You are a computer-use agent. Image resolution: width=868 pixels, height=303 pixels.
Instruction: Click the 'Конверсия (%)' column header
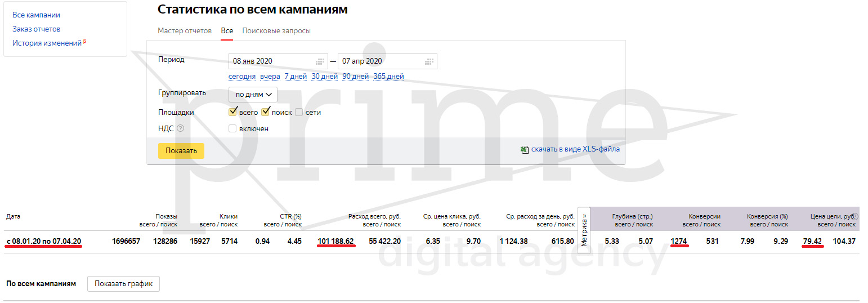click(767, 216)
